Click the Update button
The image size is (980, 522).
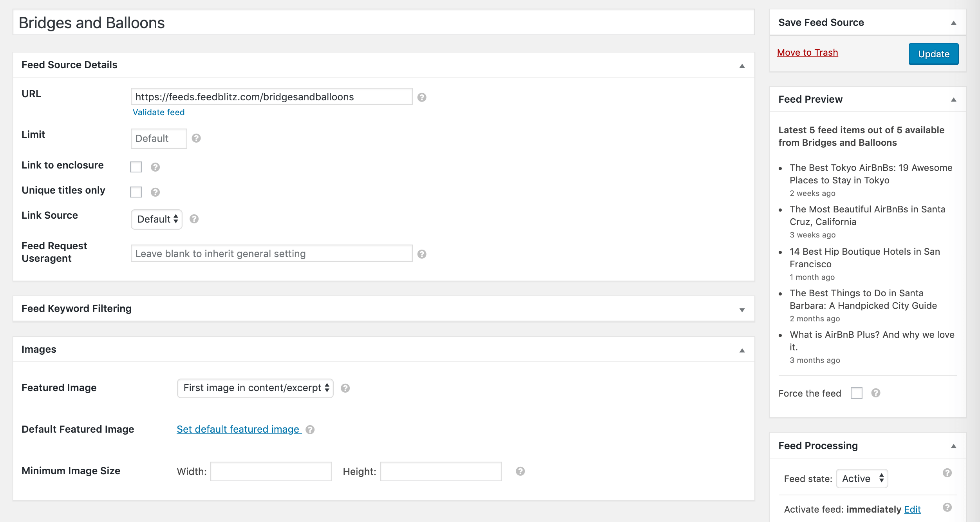pyautogui.click(x=933, y=54)
